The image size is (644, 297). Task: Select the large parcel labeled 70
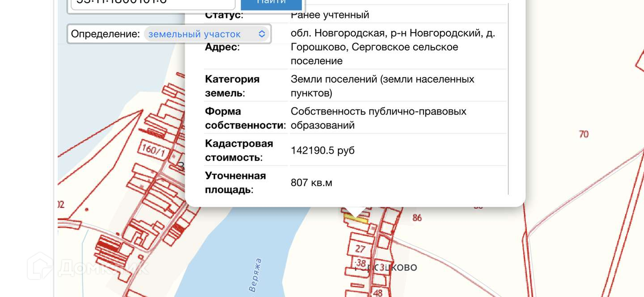[x=583, y=134]
